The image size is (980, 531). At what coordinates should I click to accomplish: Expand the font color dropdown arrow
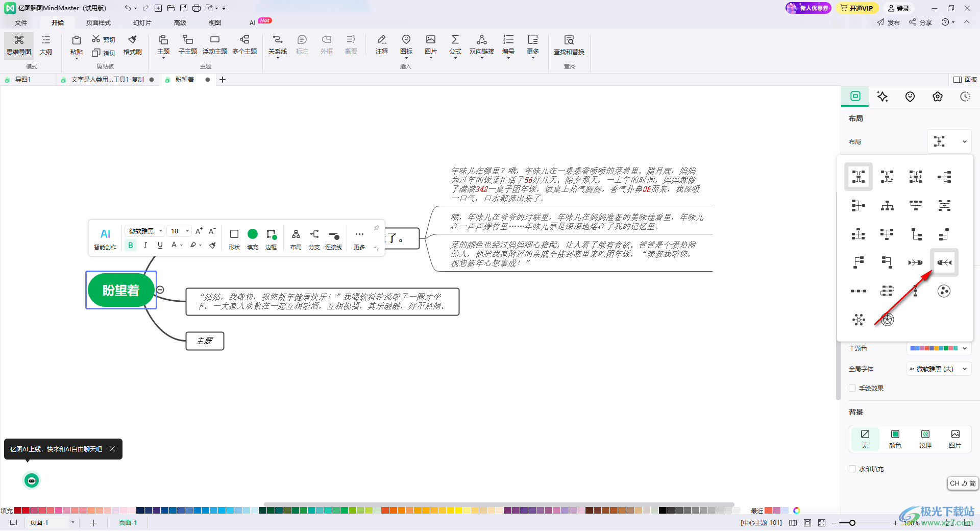[182, 246]
